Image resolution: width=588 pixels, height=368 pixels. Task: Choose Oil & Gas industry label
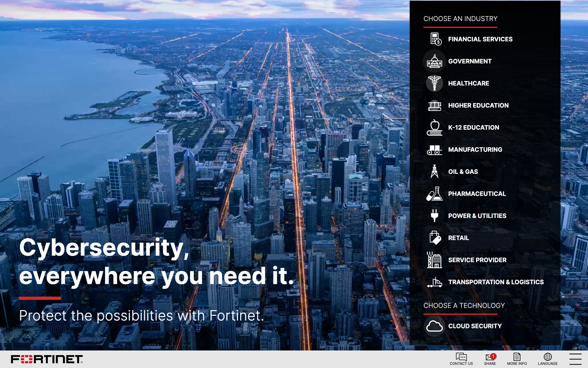[463, 172]
